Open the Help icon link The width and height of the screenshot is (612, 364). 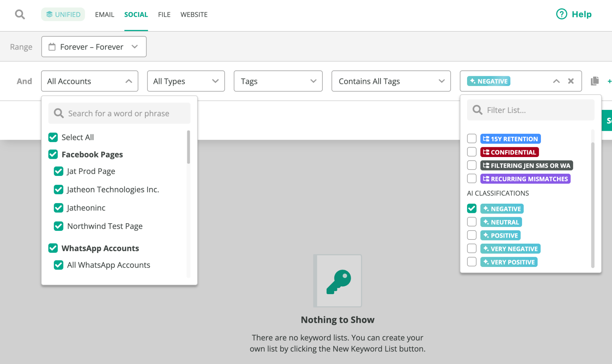pos(561,14)
